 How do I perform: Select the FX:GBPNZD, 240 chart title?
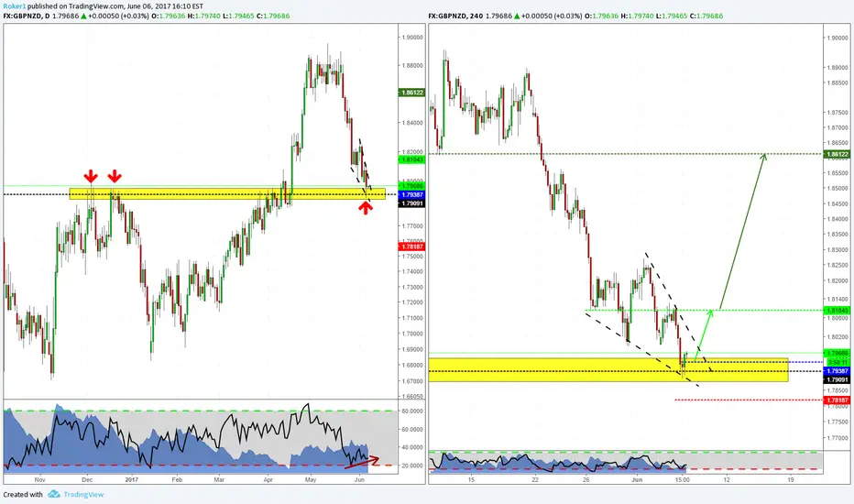455,16
